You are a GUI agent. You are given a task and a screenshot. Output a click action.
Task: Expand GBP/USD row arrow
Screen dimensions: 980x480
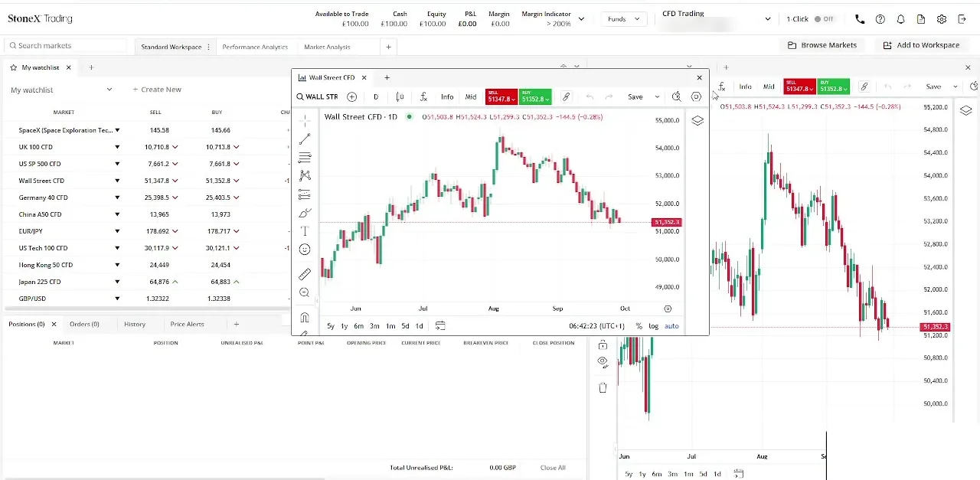(x=117, y=299)
